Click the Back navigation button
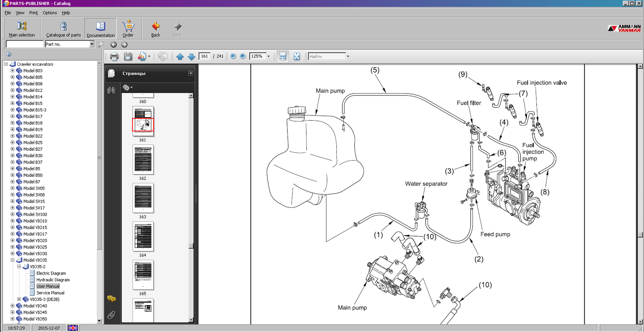644x332 pixels. [x=155, y=29]
